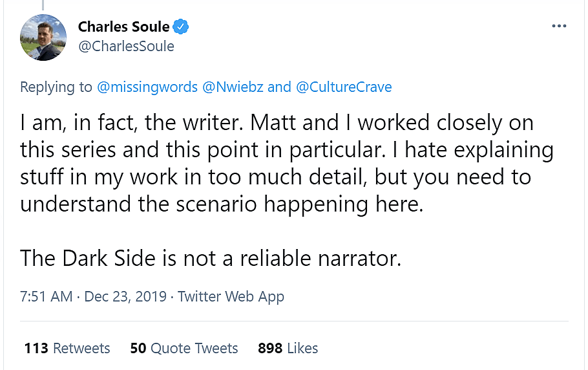Screen dimensions: 588x370
Task: See who gave the 898 Likes
Action: [x=288, y=348]
